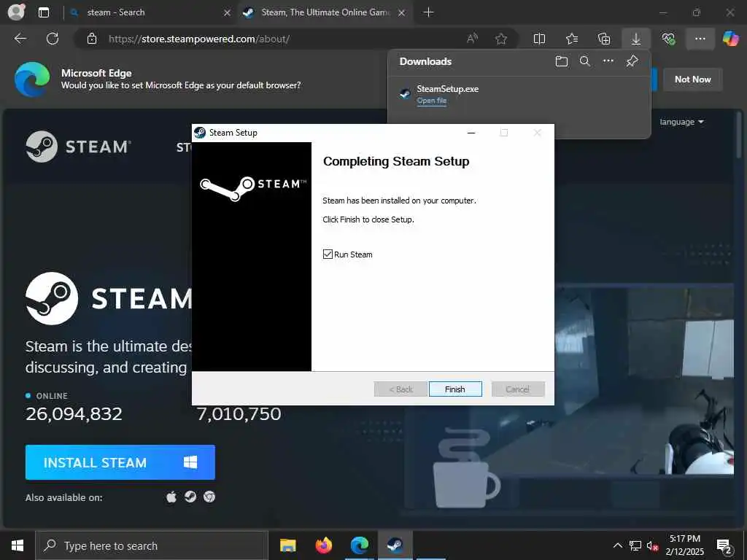Open File Explorer from the taskbar
The image size is (747, 560).
click(287, 545)
